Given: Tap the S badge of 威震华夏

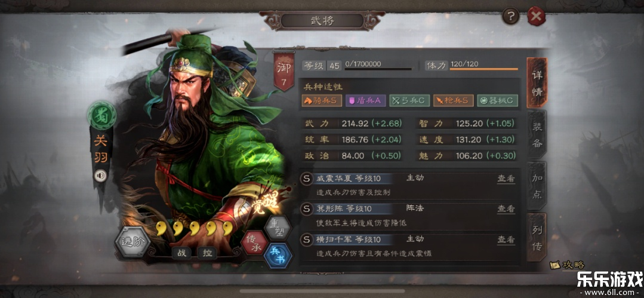Looking at the screenshot, I should coord(306,179).
